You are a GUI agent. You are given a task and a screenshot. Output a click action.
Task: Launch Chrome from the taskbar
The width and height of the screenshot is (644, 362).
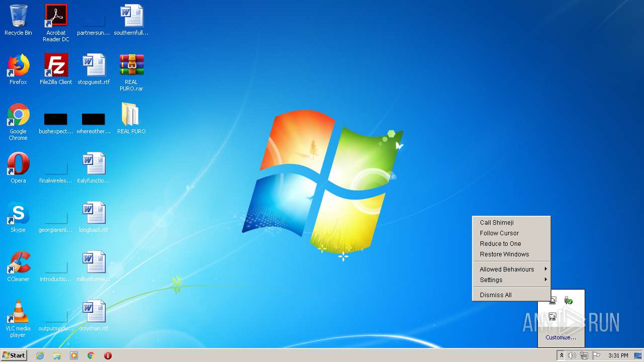(91, 355)
